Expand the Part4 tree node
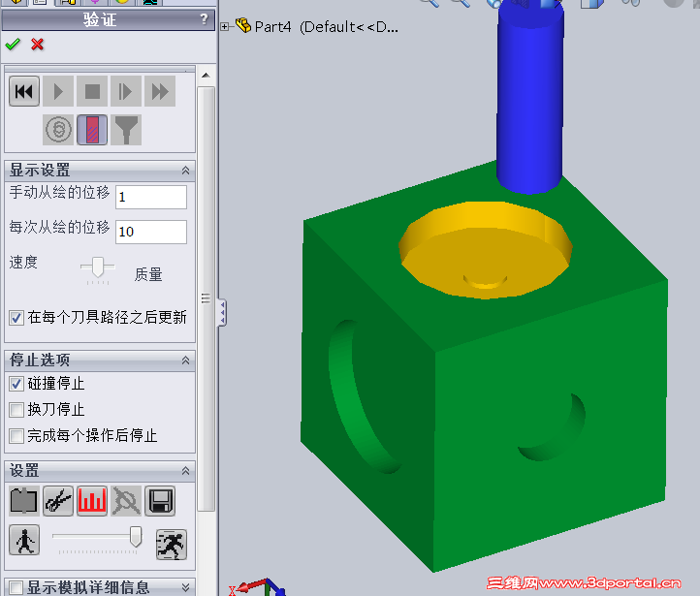700x596 pixels. (225, 27)
